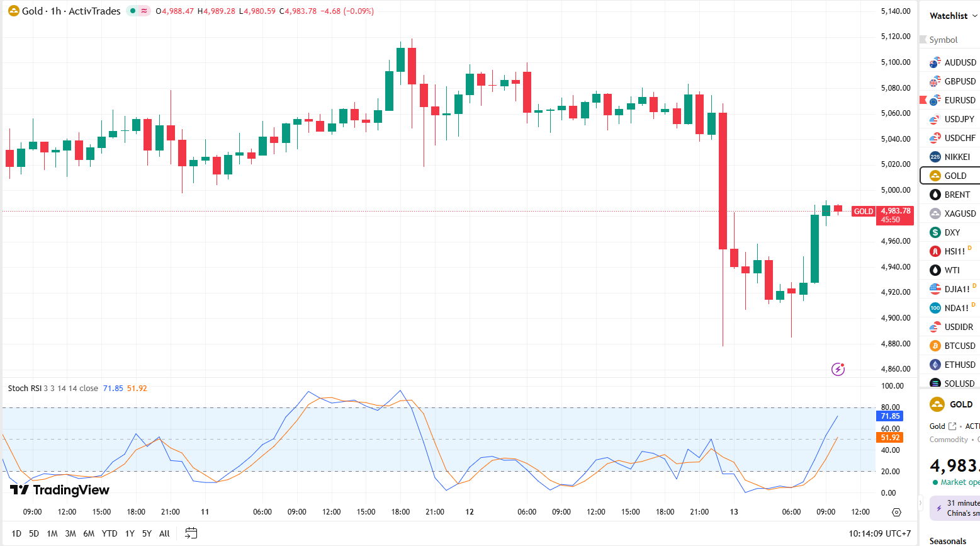Toggle the pink approximate data indicator
This screenshot has width=980, height=546.
click(145, 11)
